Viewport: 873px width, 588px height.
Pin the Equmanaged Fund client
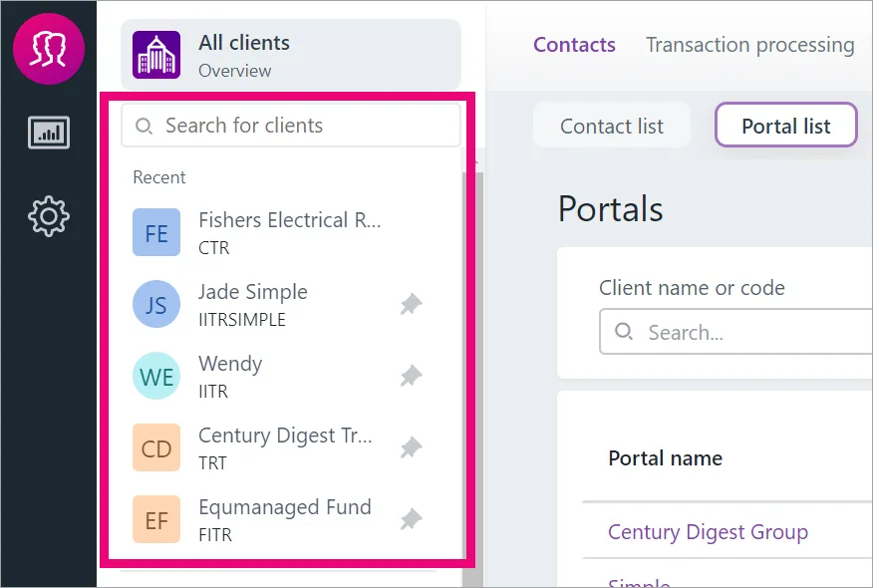tap(412, 519)
